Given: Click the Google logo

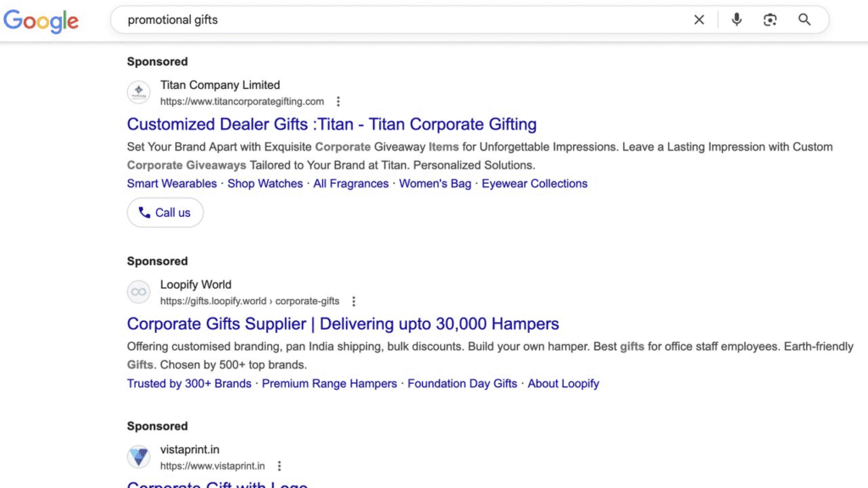Looking at the screenshot, I should pos(41,21).
